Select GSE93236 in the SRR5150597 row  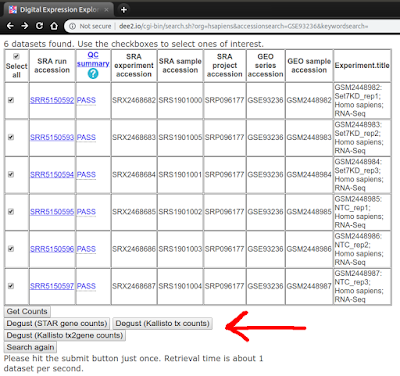266,286
